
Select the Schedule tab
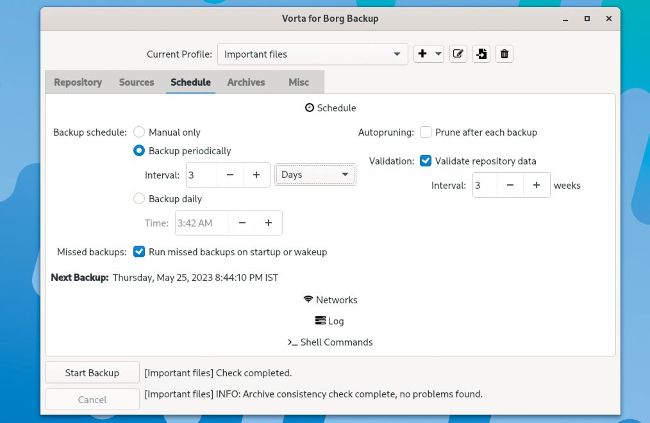(191, 82)
